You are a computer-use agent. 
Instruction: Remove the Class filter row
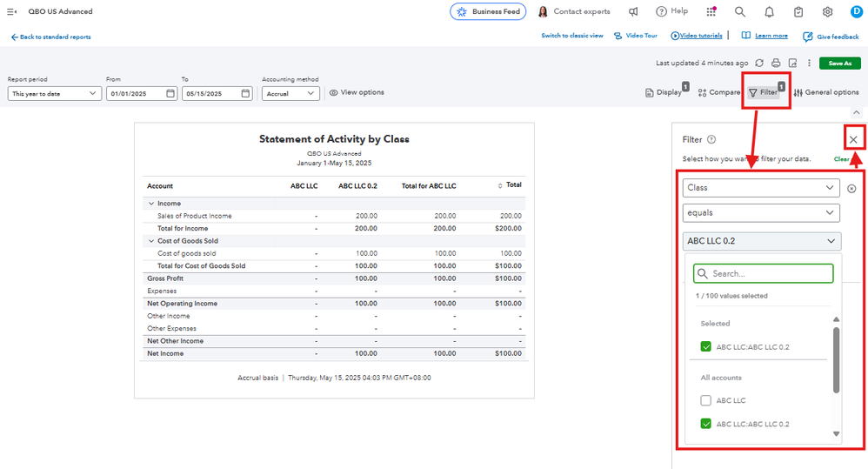click(851, 189)
